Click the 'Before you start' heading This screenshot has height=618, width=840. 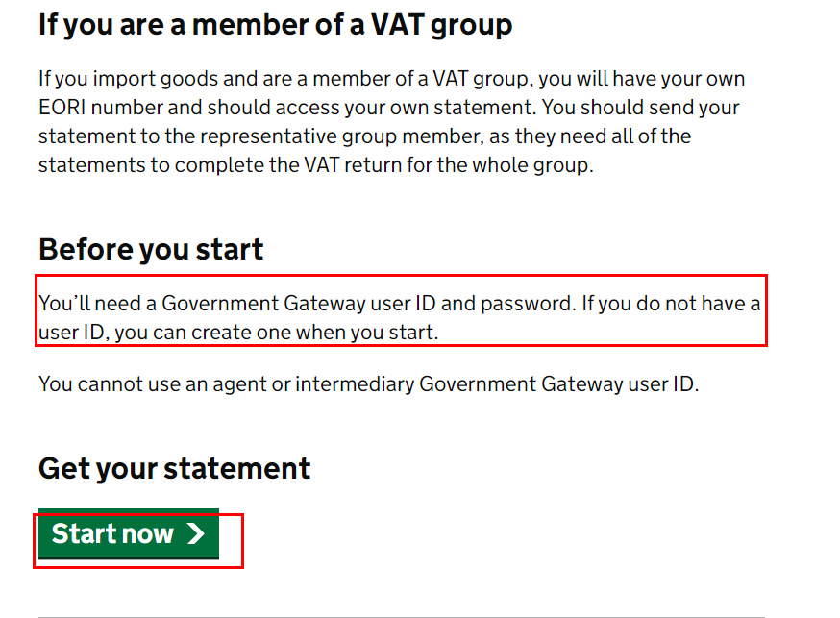click(151, 250)
